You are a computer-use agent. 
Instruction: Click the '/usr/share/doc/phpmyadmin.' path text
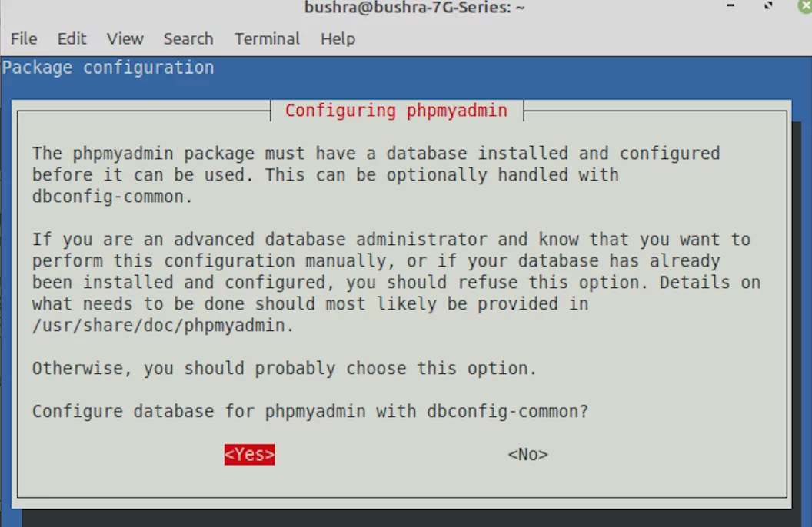163,326
